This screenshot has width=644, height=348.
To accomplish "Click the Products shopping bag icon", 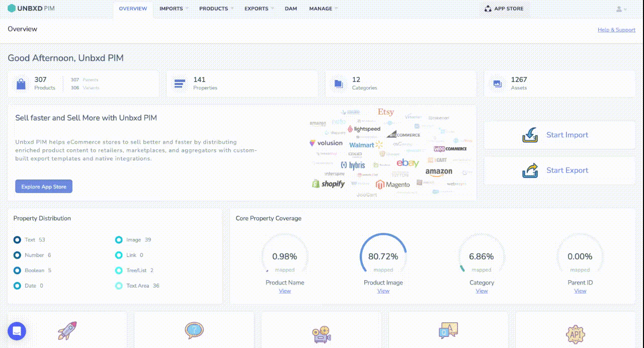I will [x=21, y=84].
